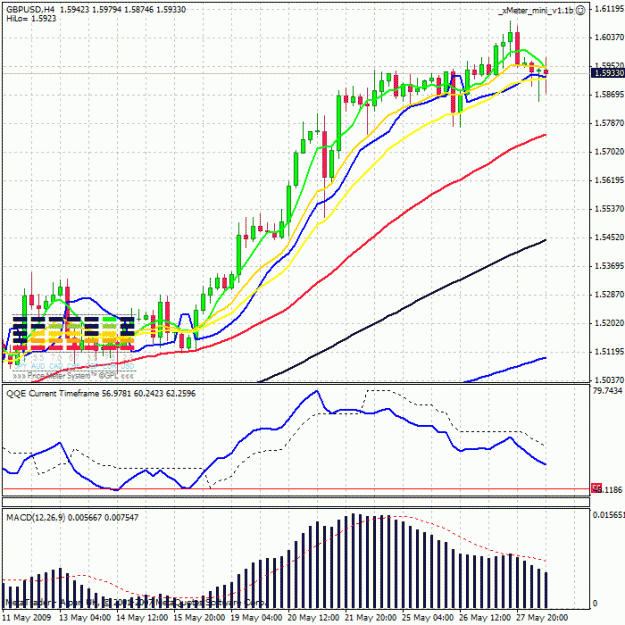Click the 15 May 20:00 time label
The image size is (625, 625).
click(x=199, y=617)
